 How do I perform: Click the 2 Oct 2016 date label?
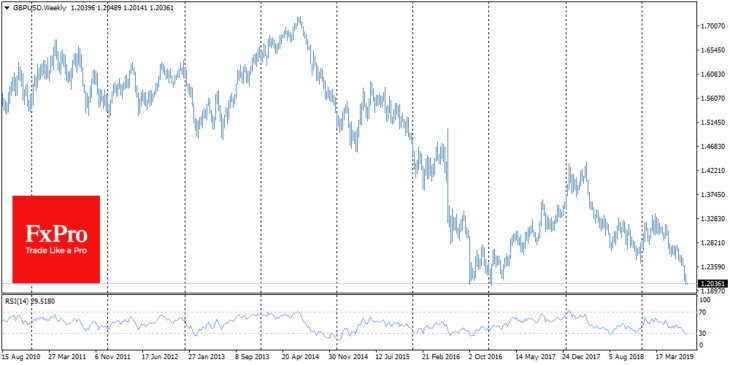pos(486,356)
